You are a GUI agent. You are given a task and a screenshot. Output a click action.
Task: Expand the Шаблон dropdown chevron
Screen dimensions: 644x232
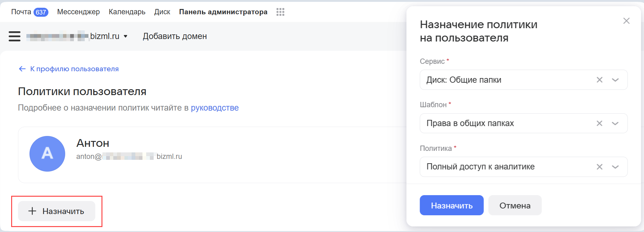pyautogui.click(x=615, y=123)
